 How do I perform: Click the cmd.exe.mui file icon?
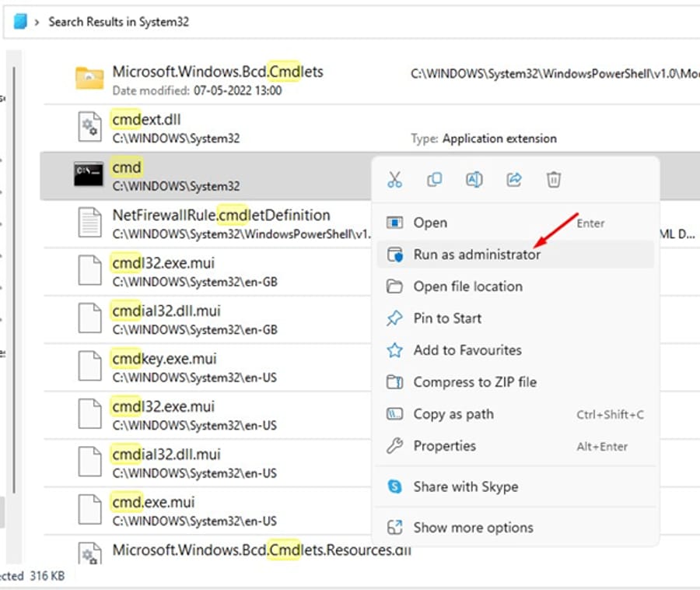coord(89,509)
